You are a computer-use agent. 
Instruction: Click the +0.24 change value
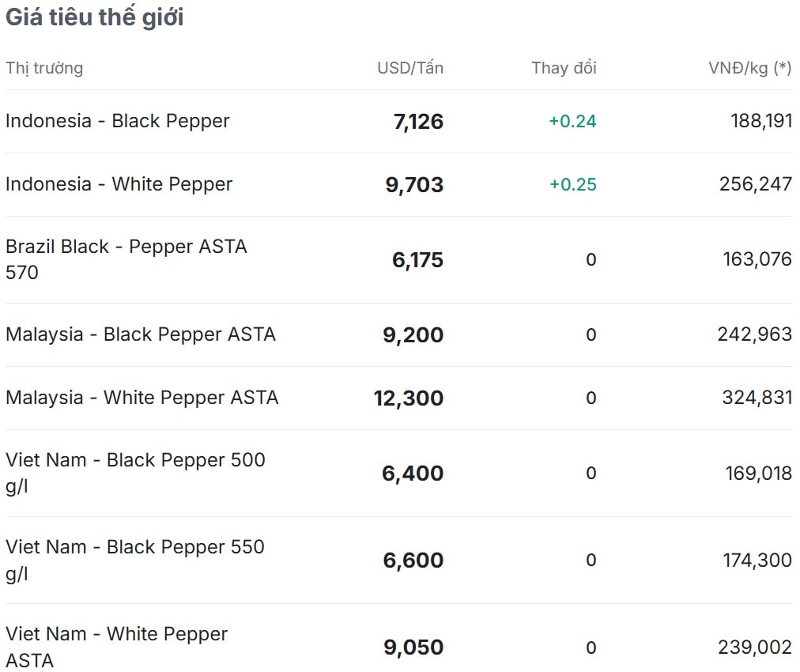click(x=572, y=121)
